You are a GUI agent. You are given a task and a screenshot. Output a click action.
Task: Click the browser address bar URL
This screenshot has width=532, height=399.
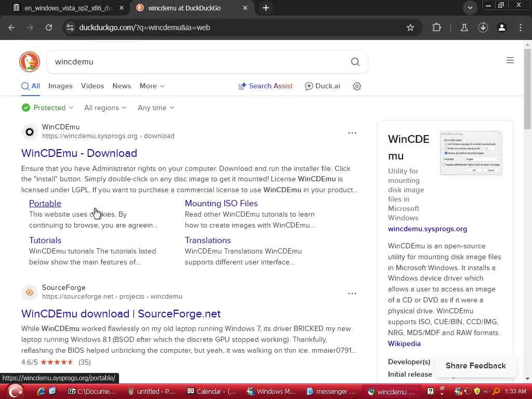144,28
